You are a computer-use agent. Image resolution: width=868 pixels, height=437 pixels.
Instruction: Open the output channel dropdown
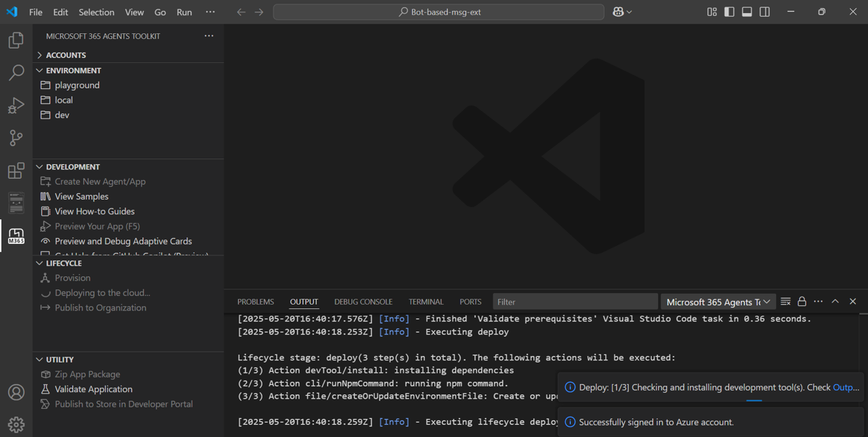(719, 302)
